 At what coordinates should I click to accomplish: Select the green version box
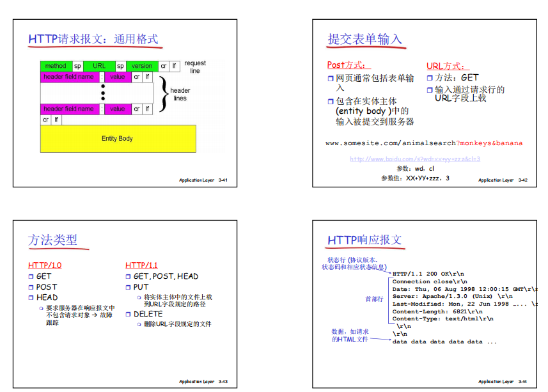click(x=142, y=66)
